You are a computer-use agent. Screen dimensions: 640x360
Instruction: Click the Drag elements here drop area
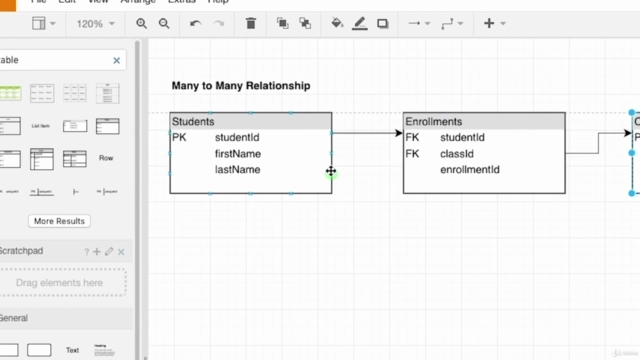tap(60, 282)
